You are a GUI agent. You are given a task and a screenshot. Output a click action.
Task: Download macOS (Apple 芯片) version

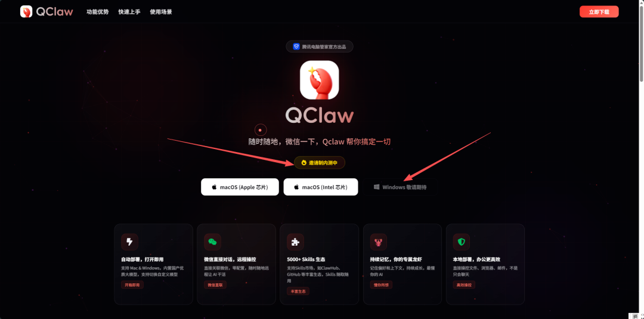[240, 187]
